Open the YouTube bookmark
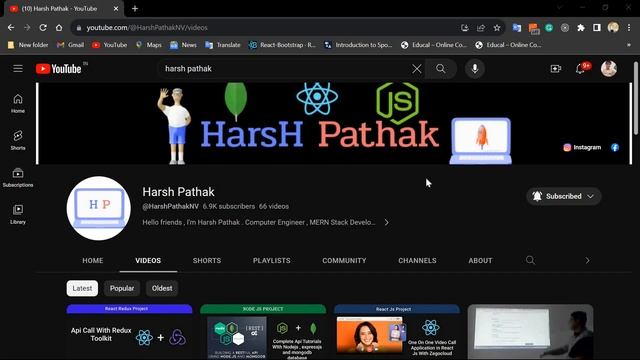The width and height of the screenshot is (640, 360). (109, 45)
